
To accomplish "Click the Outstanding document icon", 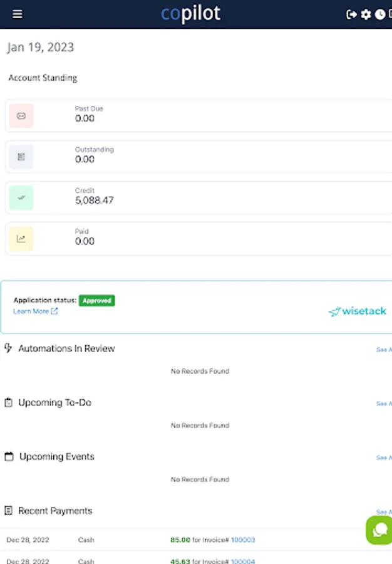I will tap(21, 157).
